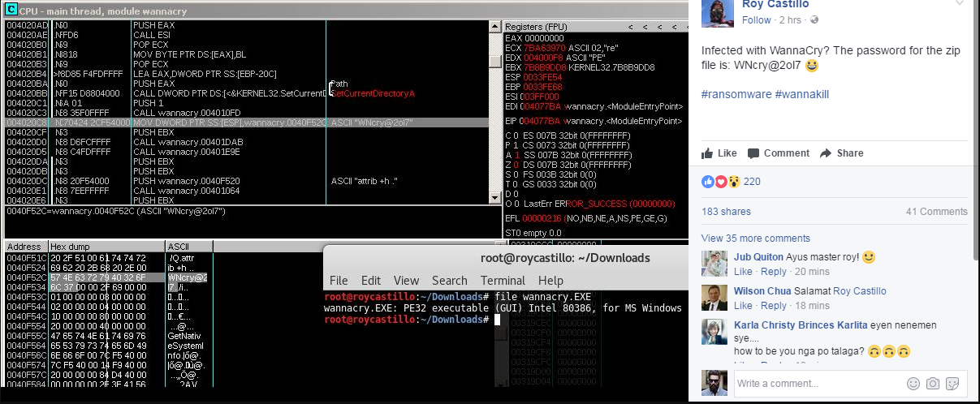
Task: Click the camera icon to attach photo
Action: (933, 384)
